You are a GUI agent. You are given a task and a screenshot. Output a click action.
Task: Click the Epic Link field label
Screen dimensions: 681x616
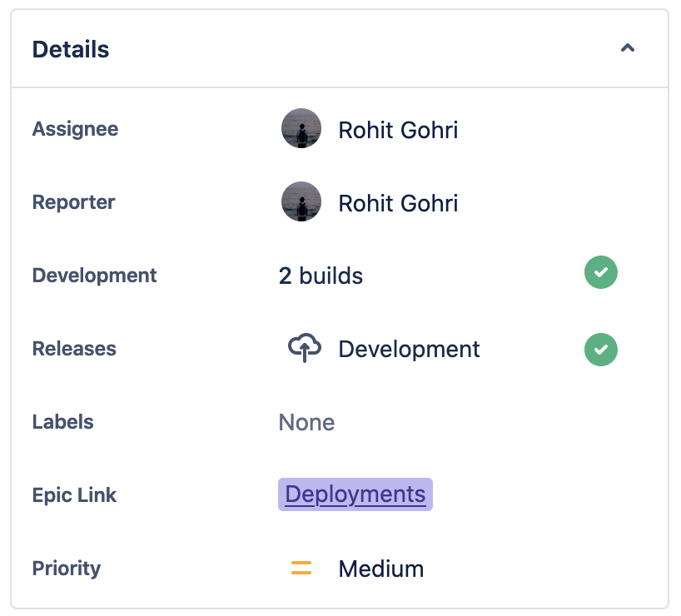[74, 494]
